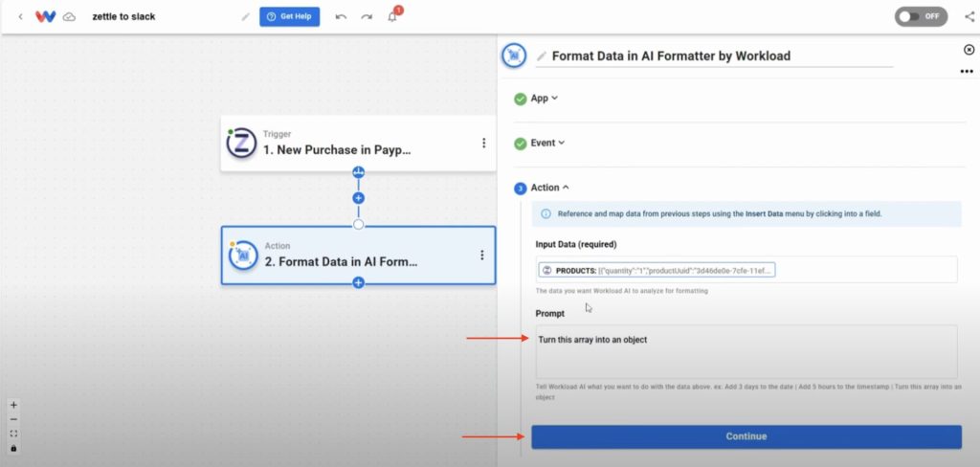
Task: Check the cloud save status icon
Action: [69, 17]
